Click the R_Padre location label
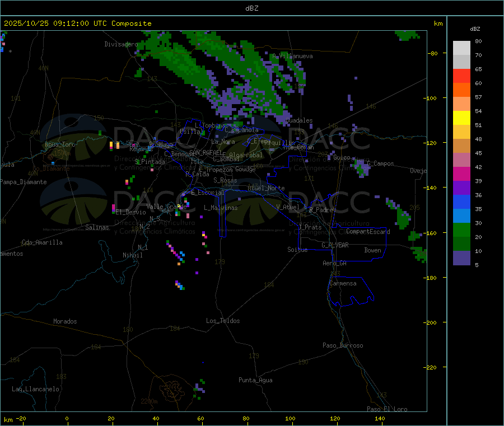 (321, 210)
